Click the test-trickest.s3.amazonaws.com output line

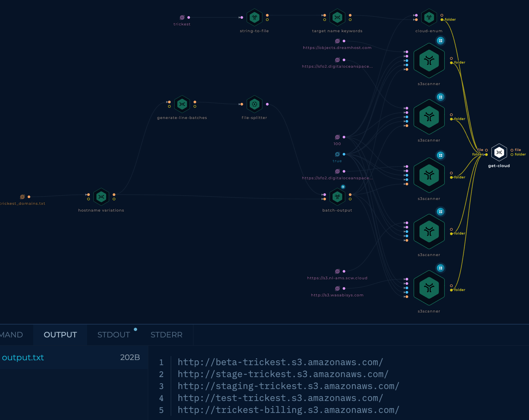pyautogui.click(x=280, y=398)
